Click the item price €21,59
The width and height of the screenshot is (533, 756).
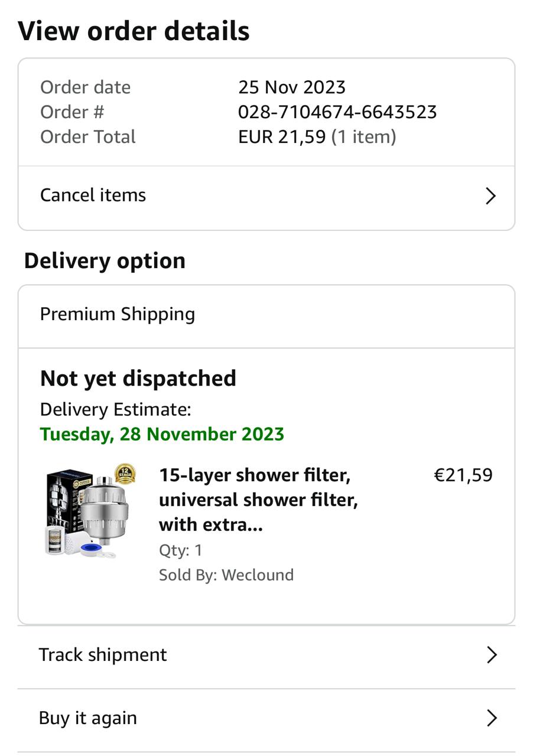(463, 475)
